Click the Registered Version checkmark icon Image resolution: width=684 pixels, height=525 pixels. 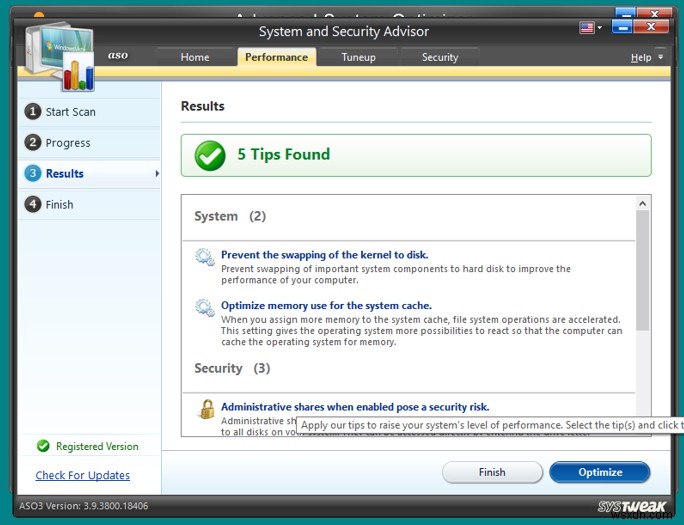point(43,446)
